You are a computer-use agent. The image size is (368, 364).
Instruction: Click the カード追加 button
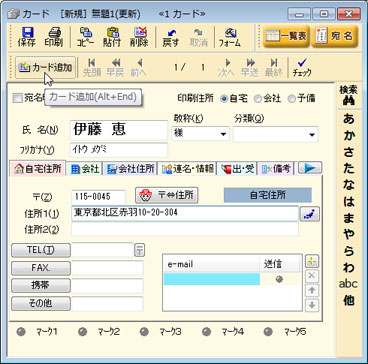pos(45,68)
